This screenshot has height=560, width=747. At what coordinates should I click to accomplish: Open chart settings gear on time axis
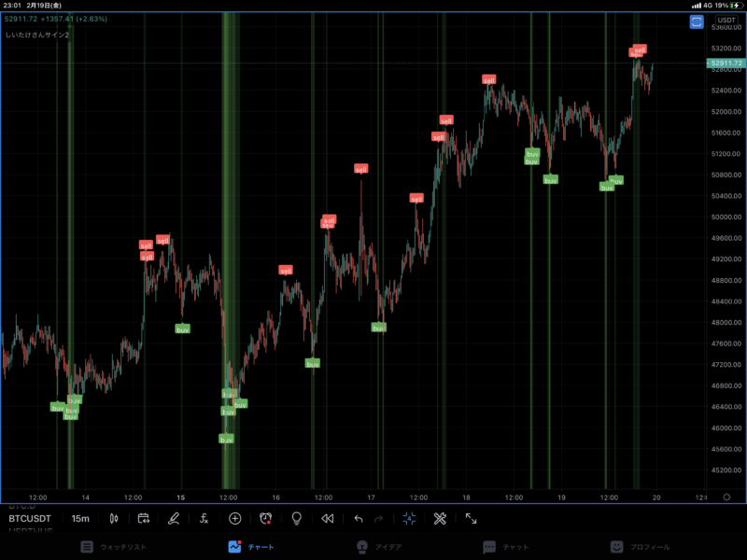(x=726, y=497)
